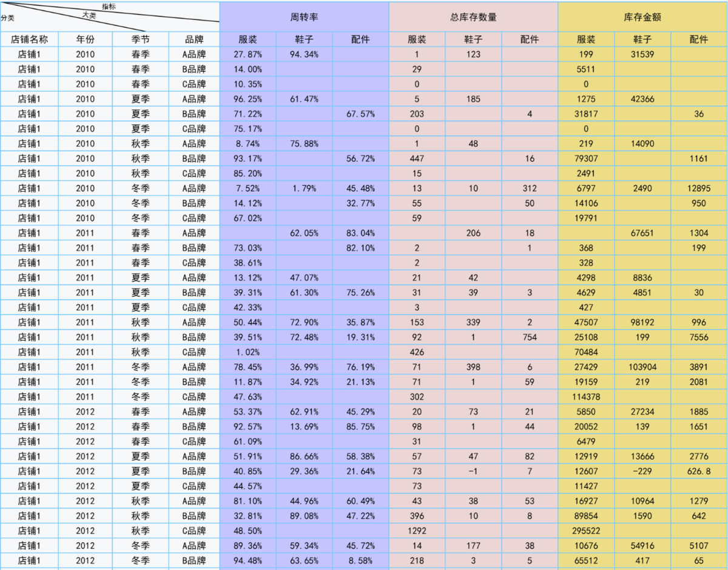This screenshot has width=728, height=570.
Task: Select the 配件 subheader under 库存金额
Action: pyautogui.click(x=699, y=39)
